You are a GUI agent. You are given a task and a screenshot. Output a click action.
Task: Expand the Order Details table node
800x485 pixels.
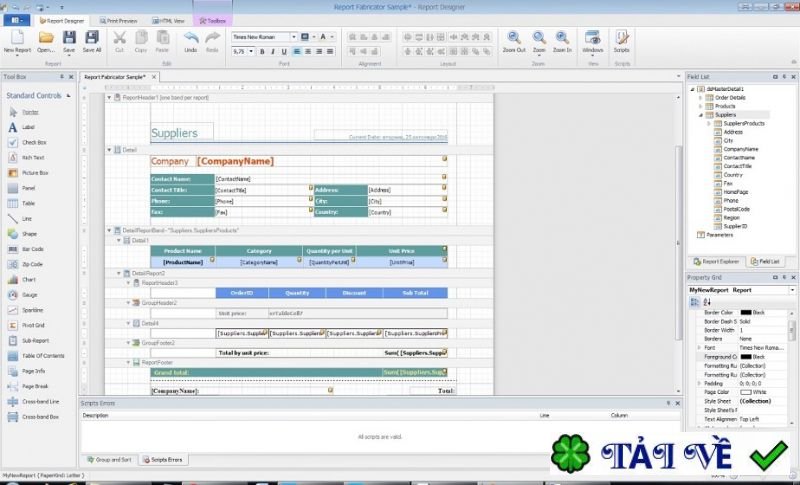point(701,98)
